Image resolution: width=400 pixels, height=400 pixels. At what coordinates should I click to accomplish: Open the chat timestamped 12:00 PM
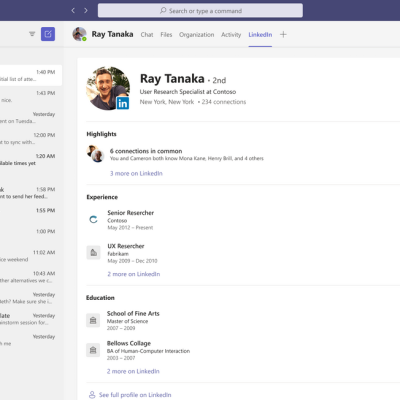[x=31, y=138]
